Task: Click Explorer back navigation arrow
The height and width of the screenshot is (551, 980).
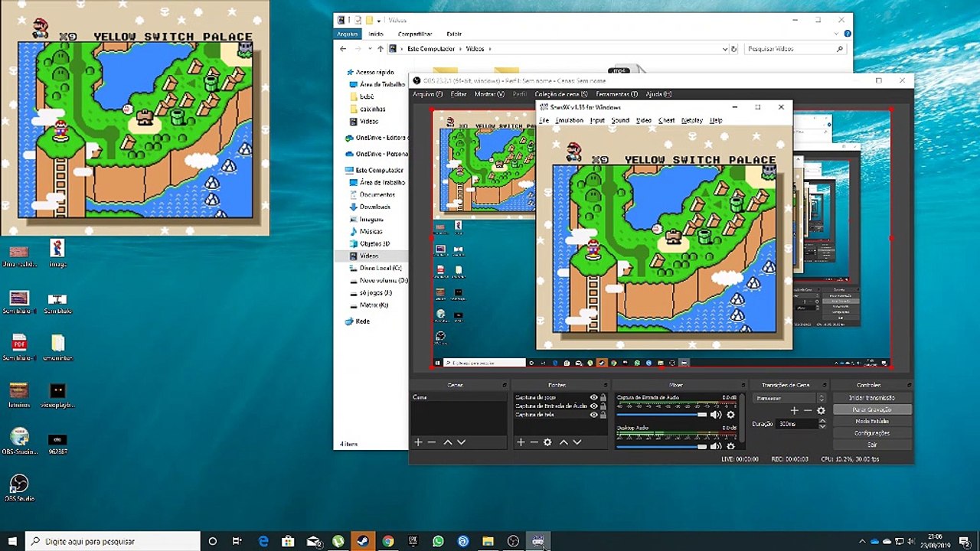Action: click(x=343, y=48)
